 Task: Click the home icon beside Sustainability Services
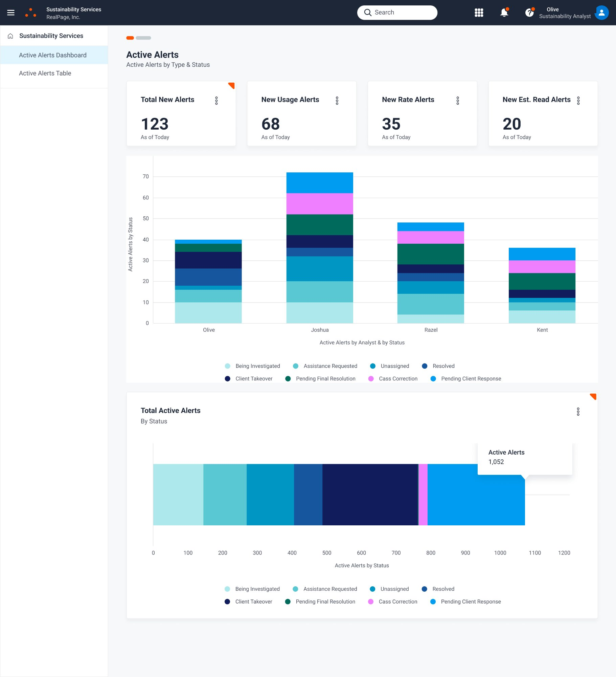[x=10, y=36]
